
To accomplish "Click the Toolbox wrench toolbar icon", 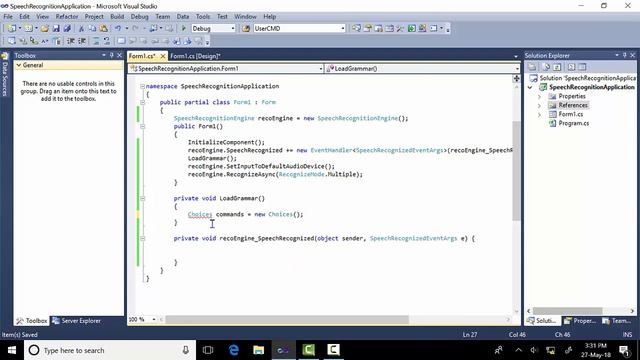I will click(x=400, y=29).
